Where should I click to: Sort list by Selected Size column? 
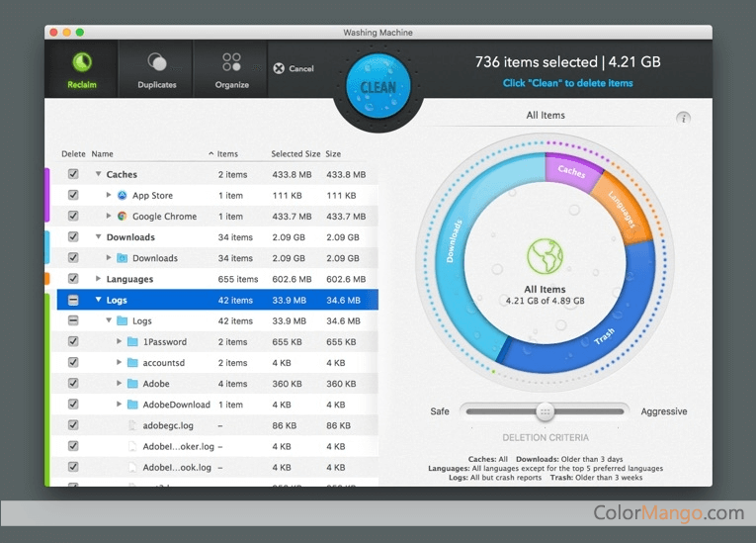pyautogui.click(x=295, y=154)
